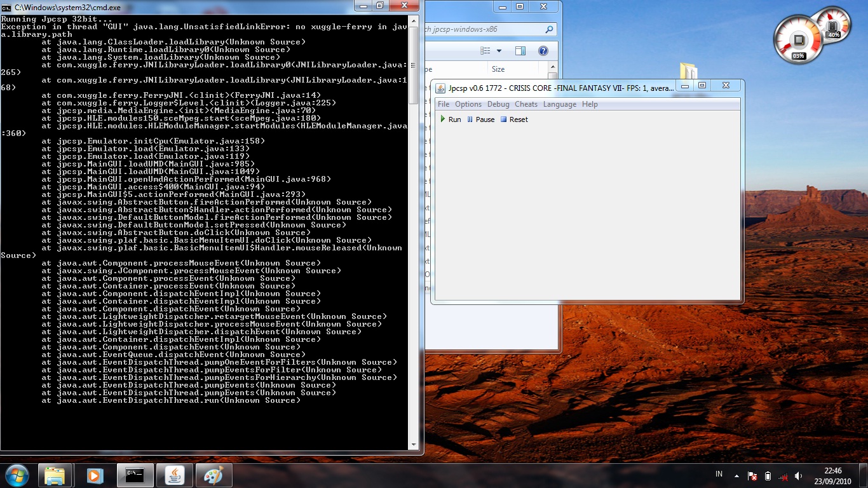Click the blue Explorer help icon
This screenshot has width=868, height=488.
tap(543, 51)
